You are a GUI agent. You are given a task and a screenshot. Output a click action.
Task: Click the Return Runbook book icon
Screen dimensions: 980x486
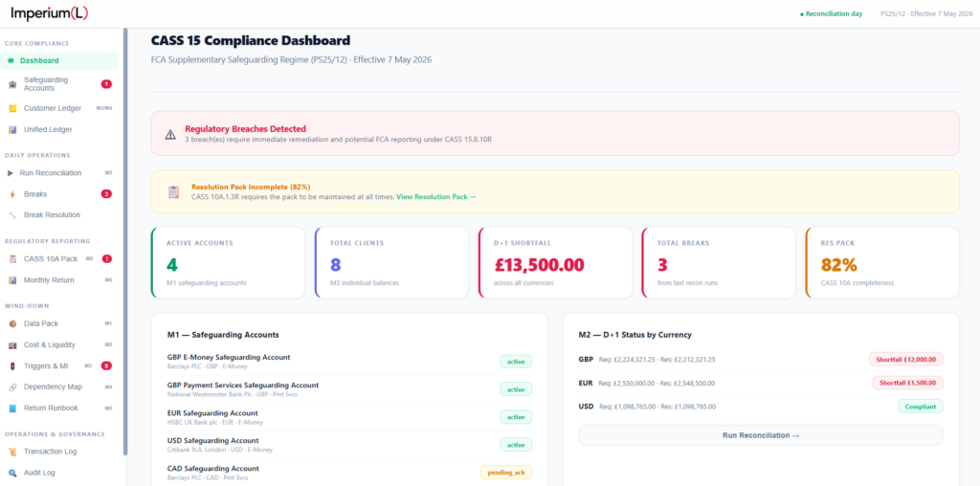pos(12,409)
